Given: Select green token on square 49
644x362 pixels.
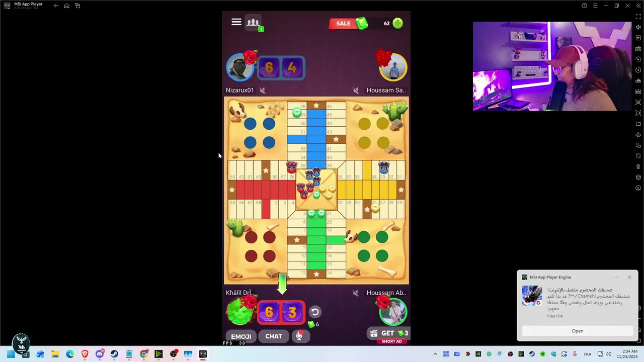Looking at the screenshot, I should pos(297,113).
